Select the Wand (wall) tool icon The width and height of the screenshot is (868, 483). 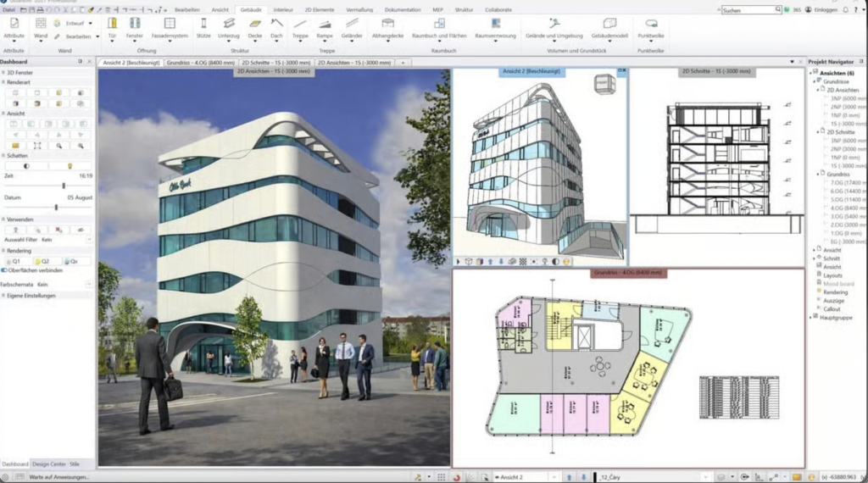click(41, 24)
